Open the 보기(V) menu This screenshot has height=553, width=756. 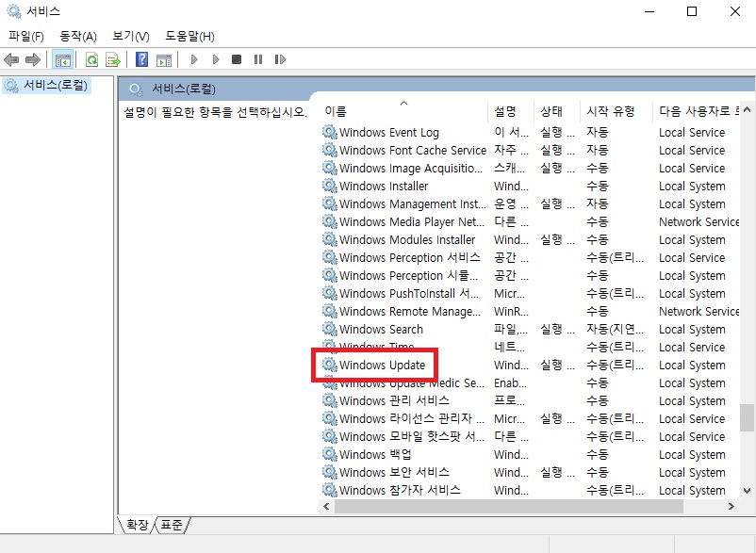pyautogui.click(x=131, y=36)
